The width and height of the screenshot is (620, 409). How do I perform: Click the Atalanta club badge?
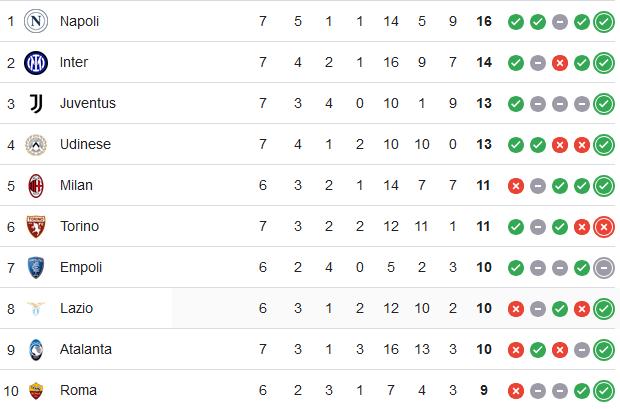[x=36, y=350]
